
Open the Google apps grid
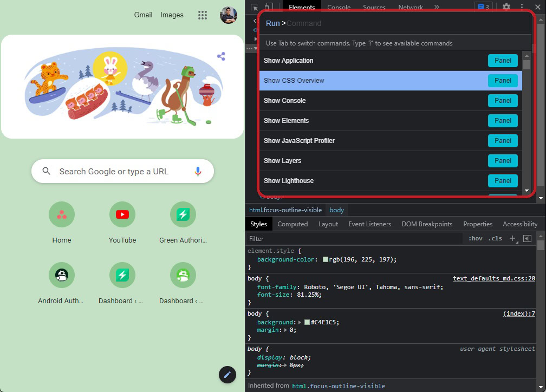(203, 15)
